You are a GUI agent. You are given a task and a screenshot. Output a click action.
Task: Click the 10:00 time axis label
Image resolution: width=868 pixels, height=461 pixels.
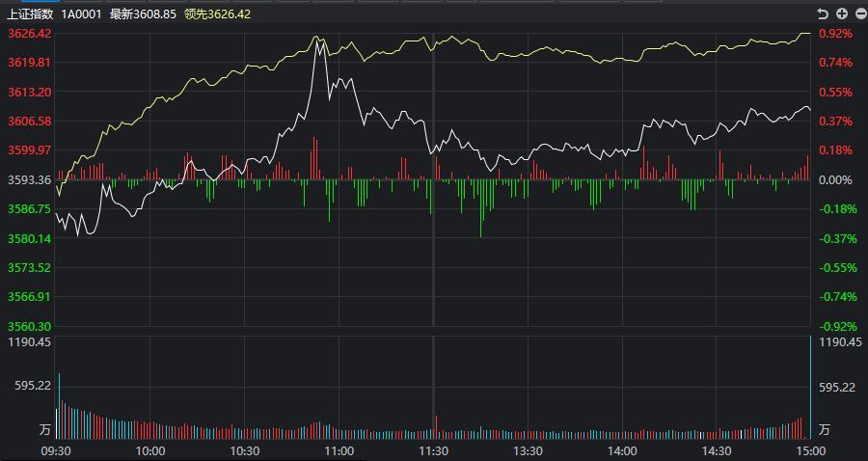point(150,450)
